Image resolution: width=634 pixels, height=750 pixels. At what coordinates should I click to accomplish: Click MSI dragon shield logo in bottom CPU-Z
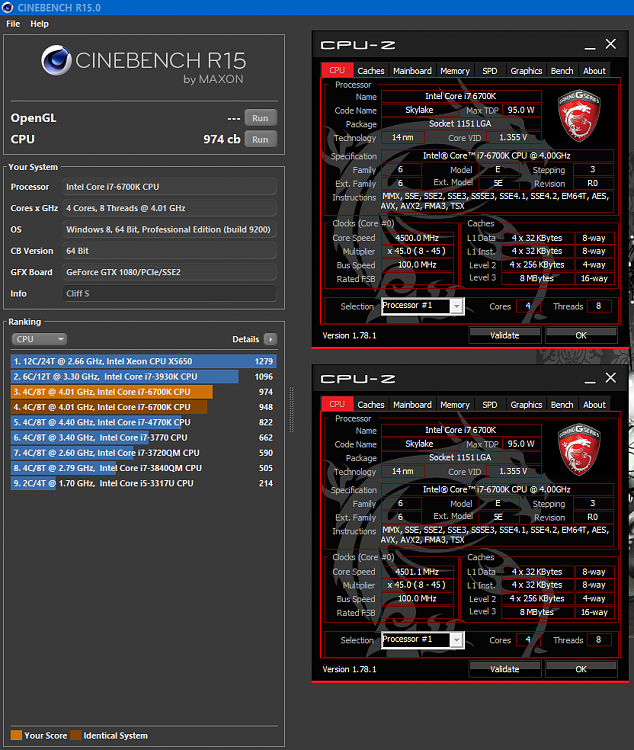pyautogui.click(x=579, y=450)
